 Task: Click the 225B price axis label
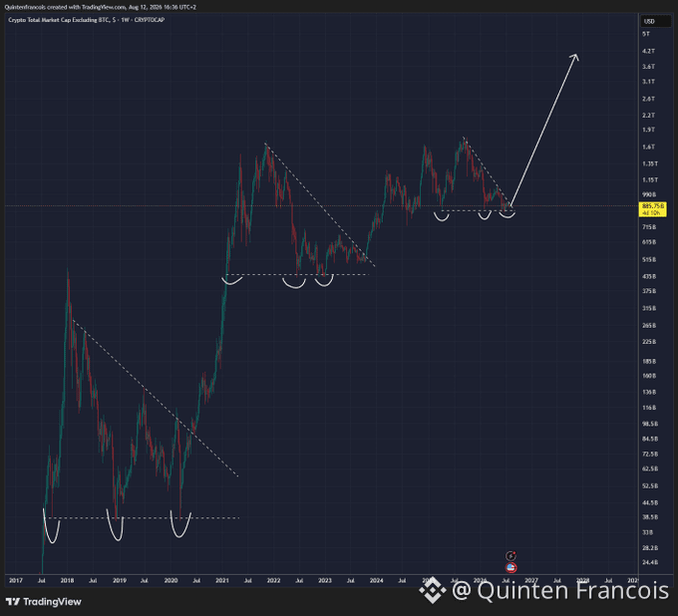pos(649,342)
